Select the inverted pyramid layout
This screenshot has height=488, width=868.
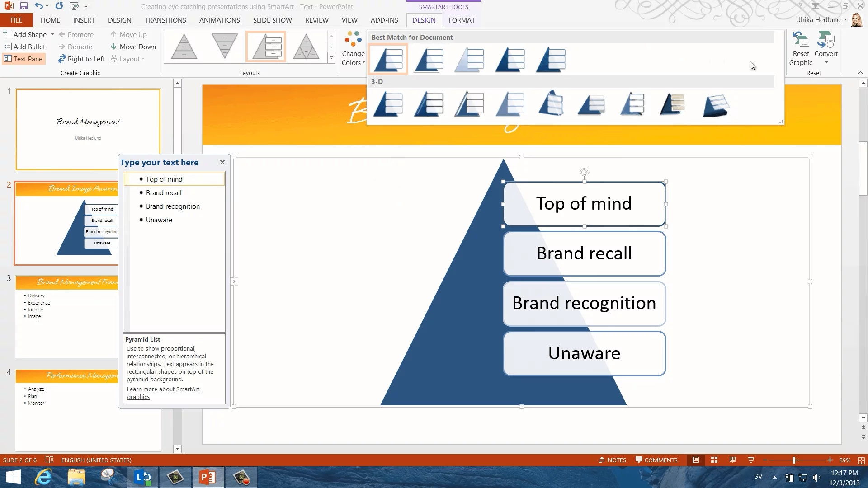(x=225, y=47)
